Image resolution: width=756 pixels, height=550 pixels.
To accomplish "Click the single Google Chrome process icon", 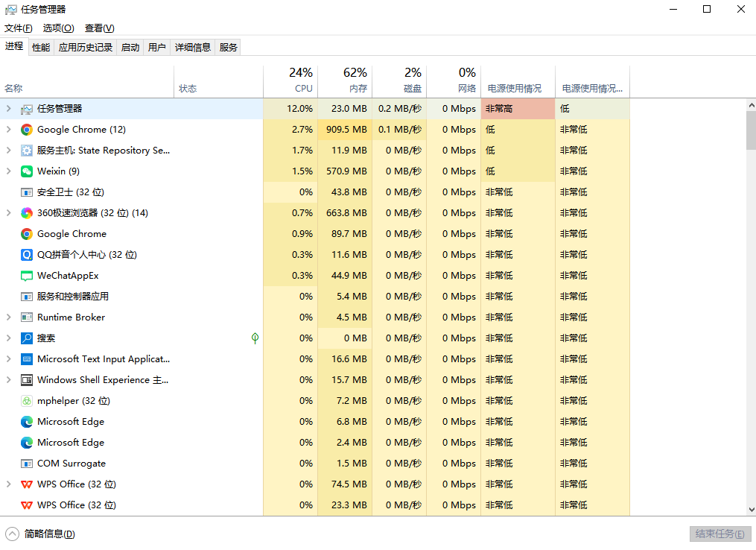I will tap(27, 234).
